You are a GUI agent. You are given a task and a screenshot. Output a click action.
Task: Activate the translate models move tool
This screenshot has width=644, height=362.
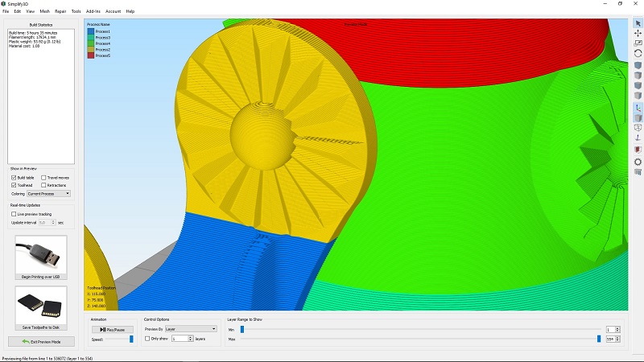[x=638, y=33]
